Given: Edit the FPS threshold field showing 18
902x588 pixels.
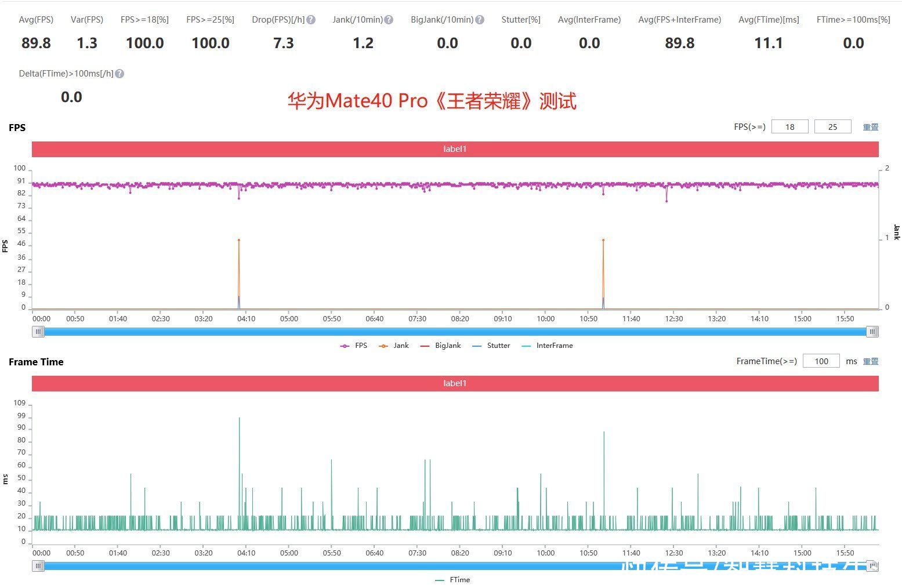Looking at the screenshot, I should point(789,126).
